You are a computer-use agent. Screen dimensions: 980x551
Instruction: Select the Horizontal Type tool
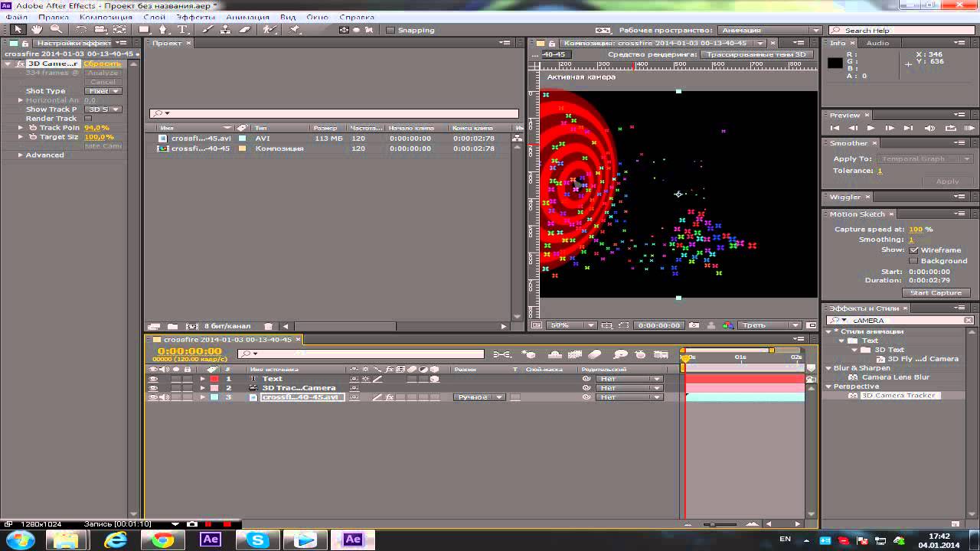182,30
